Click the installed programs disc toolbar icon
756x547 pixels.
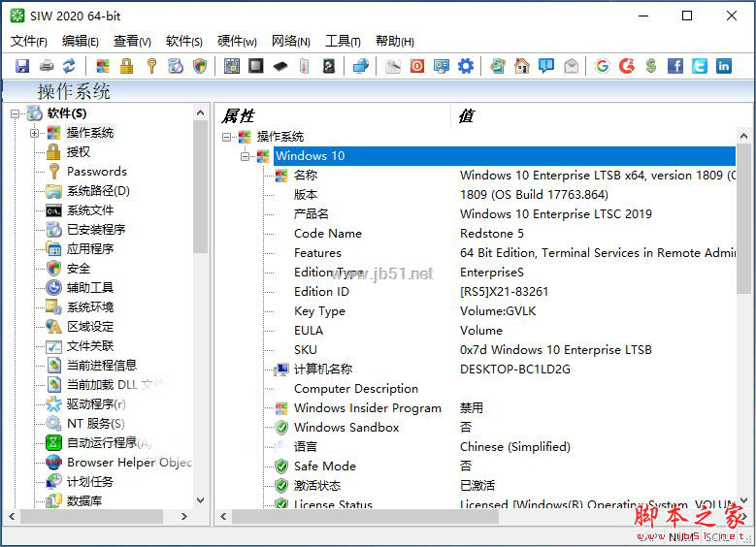pyautogui.click(x=176, y=66)
